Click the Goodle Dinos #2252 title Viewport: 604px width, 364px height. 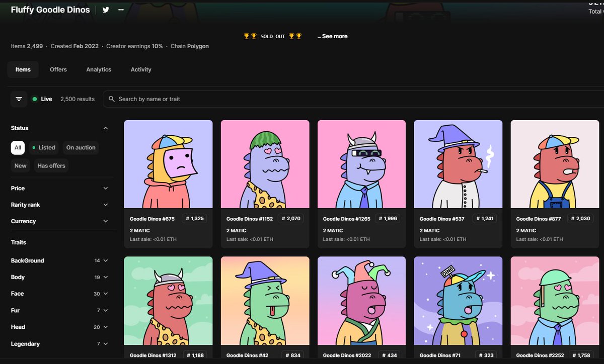[x=540, y=355]
